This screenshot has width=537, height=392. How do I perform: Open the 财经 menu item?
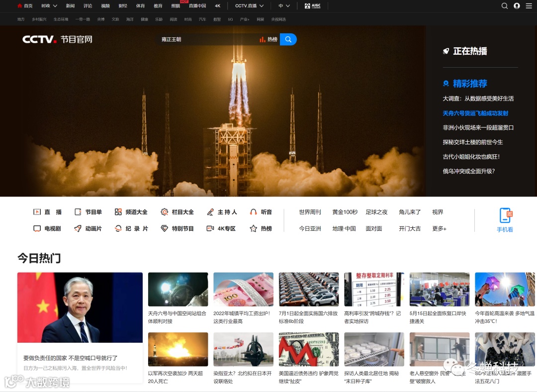pyautogui.click(x=123, y=6)
